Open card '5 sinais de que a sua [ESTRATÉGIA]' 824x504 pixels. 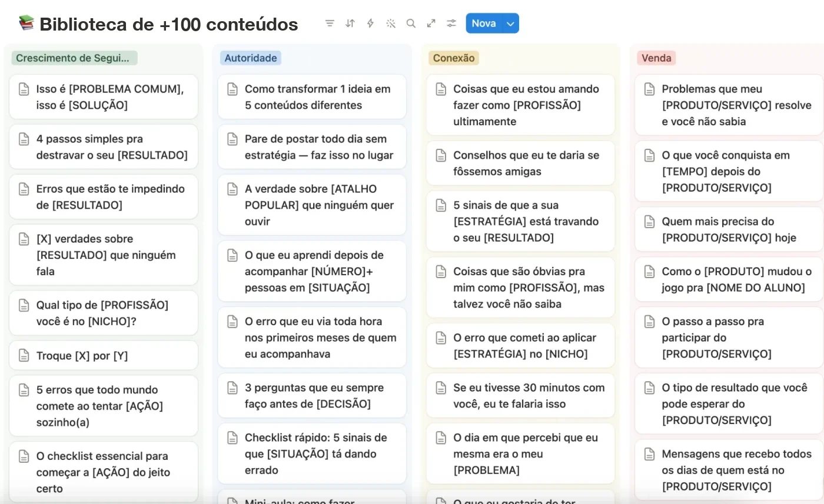(x=520, y=222)
